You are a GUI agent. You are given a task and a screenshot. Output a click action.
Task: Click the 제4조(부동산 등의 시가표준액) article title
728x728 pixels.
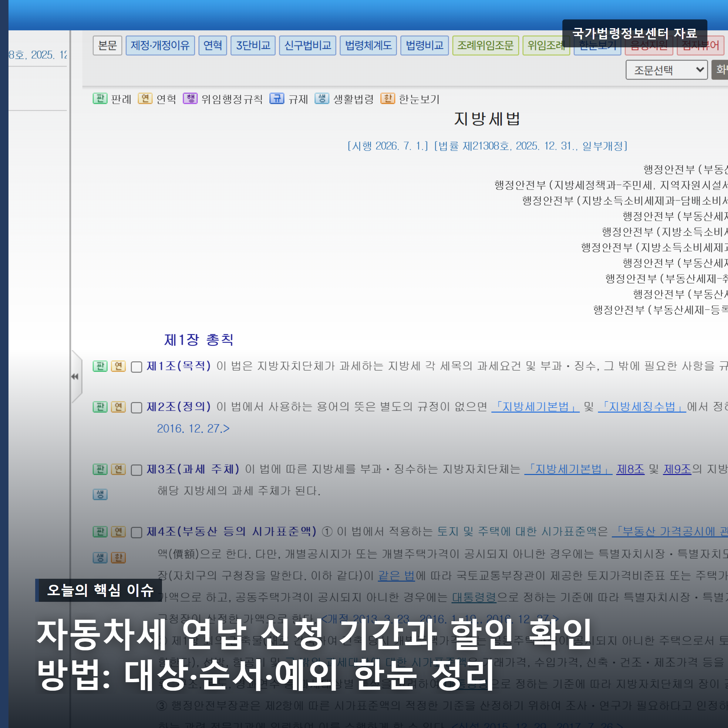pos(231,531)
